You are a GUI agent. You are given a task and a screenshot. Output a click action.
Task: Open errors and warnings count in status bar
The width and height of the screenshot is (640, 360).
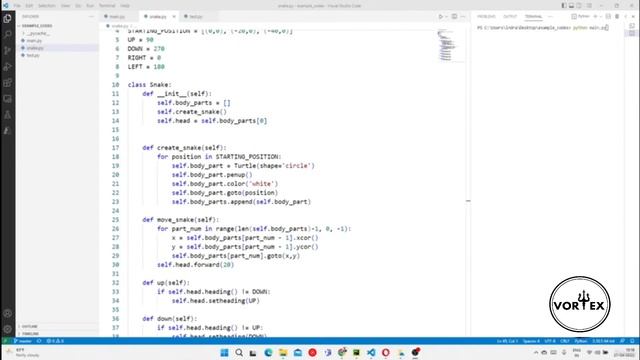click(55, 341)
